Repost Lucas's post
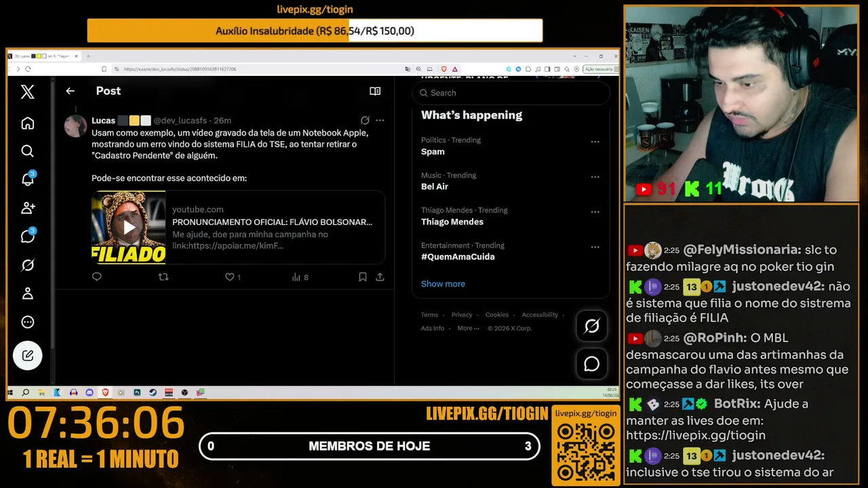Viewport: 868px width, 488px height. (163, 277)
